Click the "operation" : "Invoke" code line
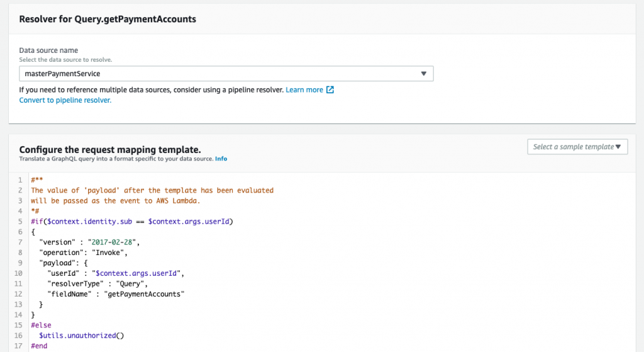Screen dimensions: 644x352 (84, 253)
